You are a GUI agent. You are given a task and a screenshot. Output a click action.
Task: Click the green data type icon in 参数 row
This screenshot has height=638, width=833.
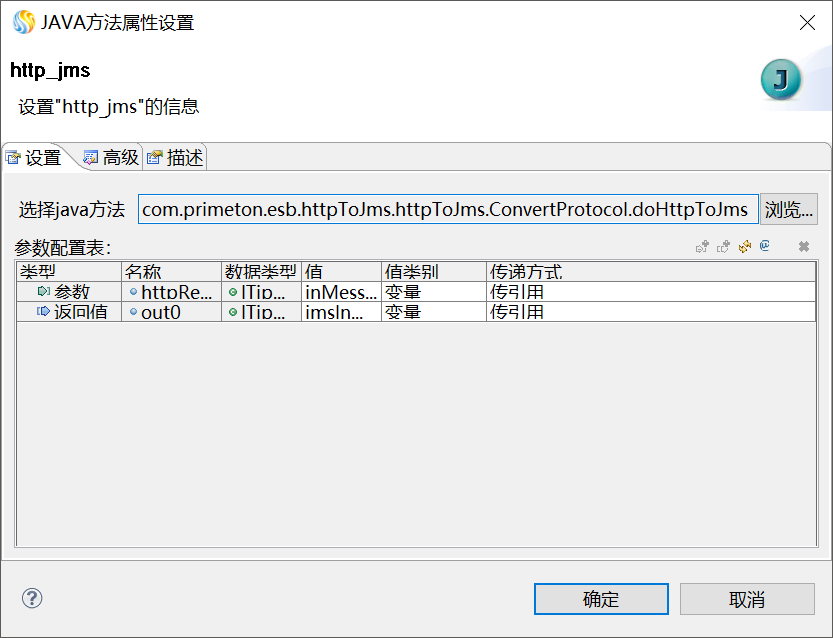(x=233, y=292)
